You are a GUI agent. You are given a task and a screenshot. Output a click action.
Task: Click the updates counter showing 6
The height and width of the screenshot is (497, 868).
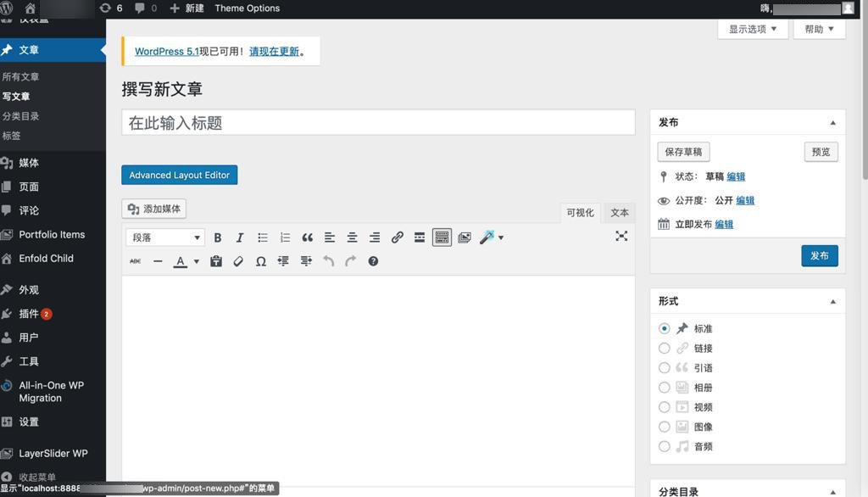pyautogui.click(x=111, y=8)
